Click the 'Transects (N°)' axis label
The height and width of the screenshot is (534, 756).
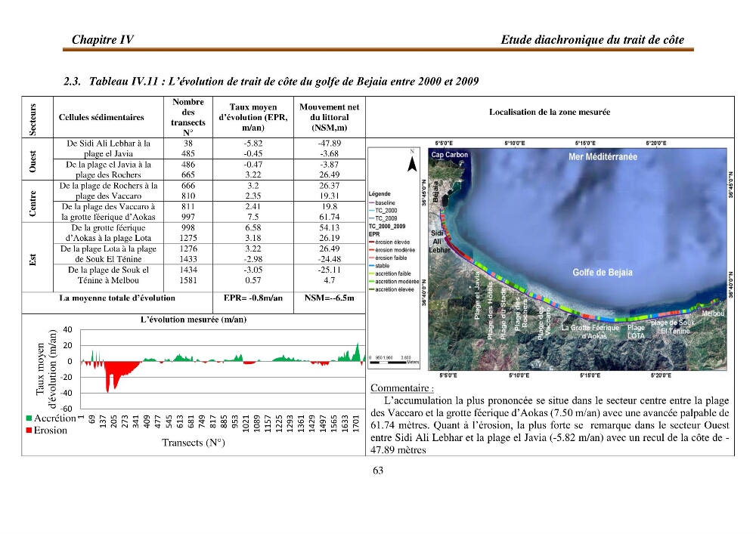point(194,443)
